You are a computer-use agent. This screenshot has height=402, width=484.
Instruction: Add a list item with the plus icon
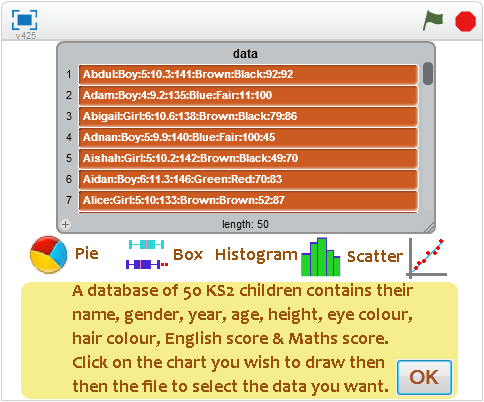[x=66, y=224]
